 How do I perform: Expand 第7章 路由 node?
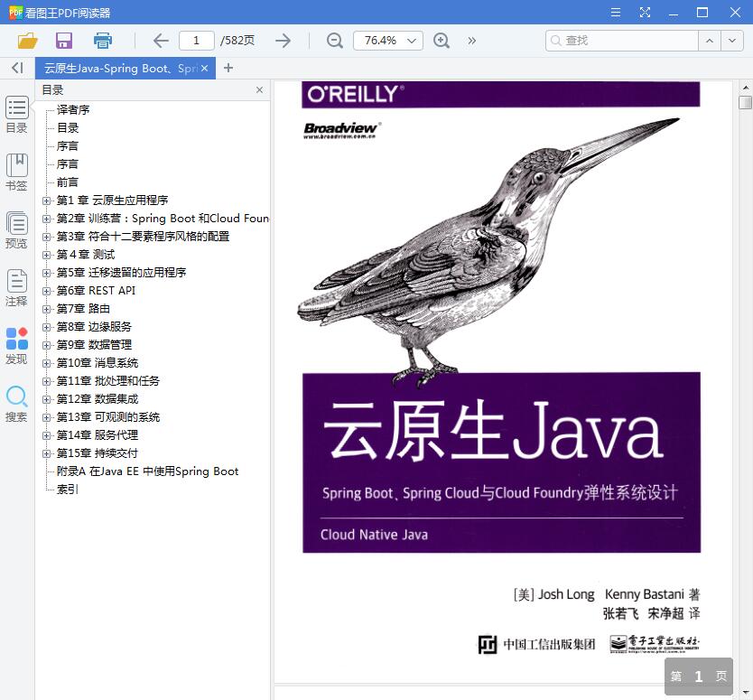(x=47, y=310)
